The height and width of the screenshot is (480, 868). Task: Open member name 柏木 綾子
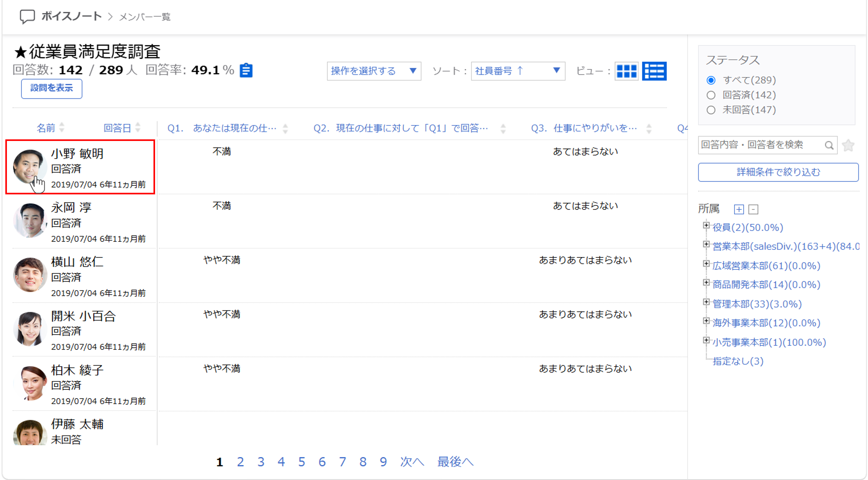[77, 370]
